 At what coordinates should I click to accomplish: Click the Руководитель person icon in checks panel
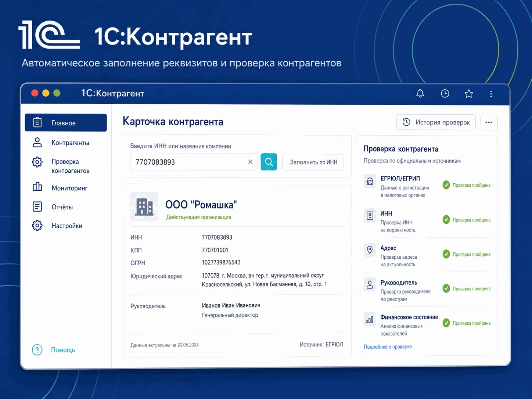tap(370, 284)
